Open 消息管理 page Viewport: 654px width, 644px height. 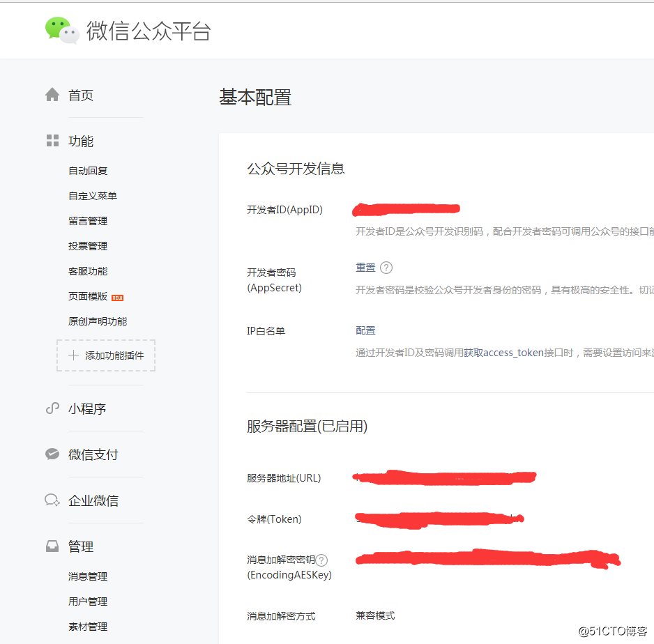88,576
